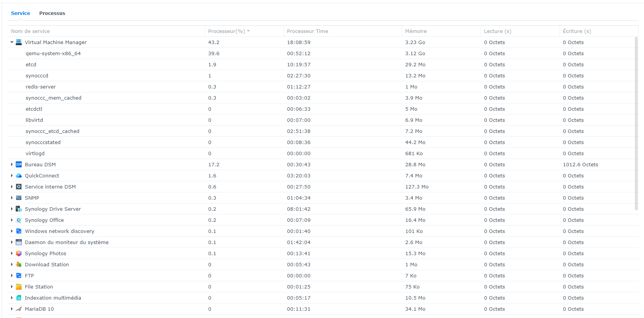The width and height of the screenshot is (644, 318).
Task: Switch to the Processus tab
Action: pos(52,13)
